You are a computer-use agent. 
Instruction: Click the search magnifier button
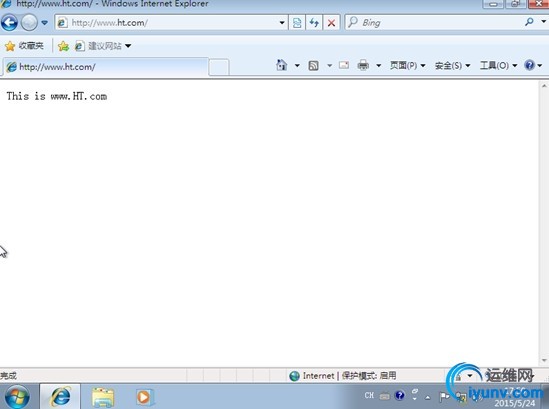(529, 22)
